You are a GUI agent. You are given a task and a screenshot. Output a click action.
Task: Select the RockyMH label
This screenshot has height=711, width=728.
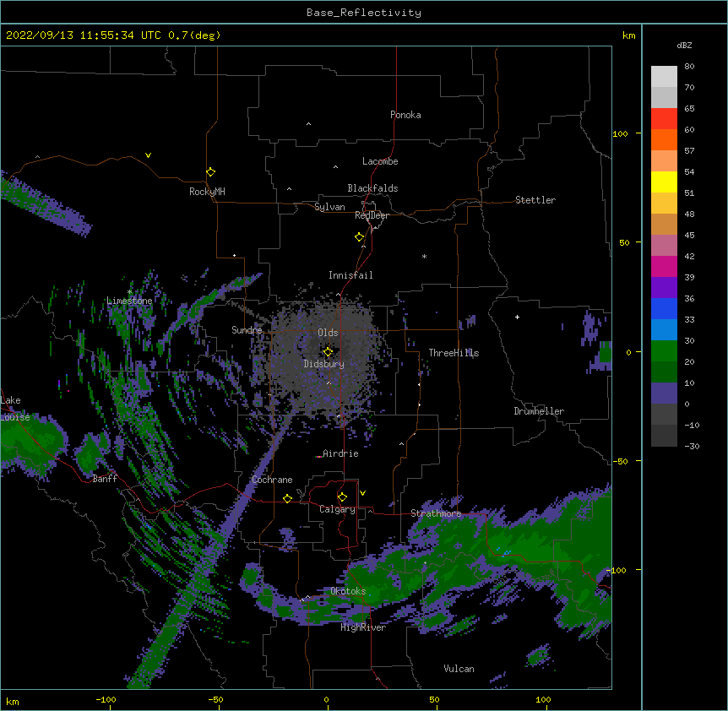[207, 192]
